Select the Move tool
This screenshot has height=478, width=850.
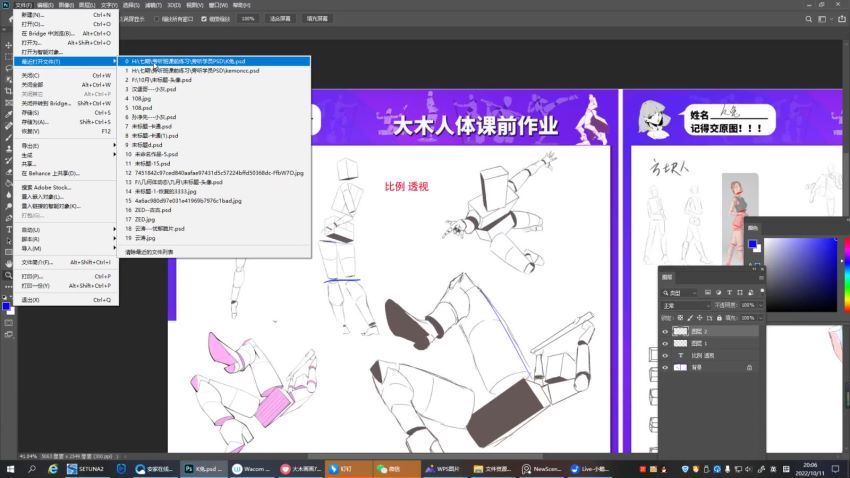[8, 45]
